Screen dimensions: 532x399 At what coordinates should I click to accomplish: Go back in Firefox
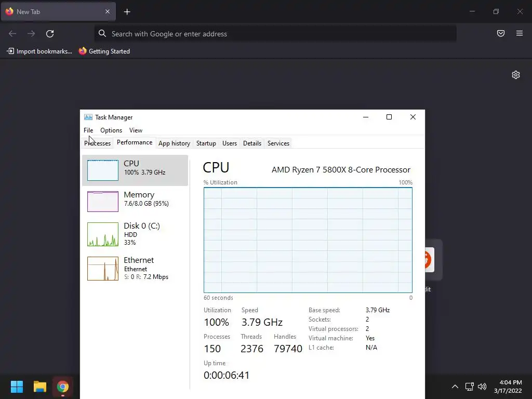(12, 34)
